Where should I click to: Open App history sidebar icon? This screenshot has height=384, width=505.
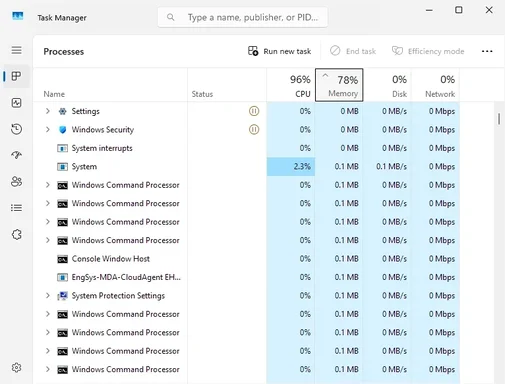pyautogui.click(x=16, y=129)
